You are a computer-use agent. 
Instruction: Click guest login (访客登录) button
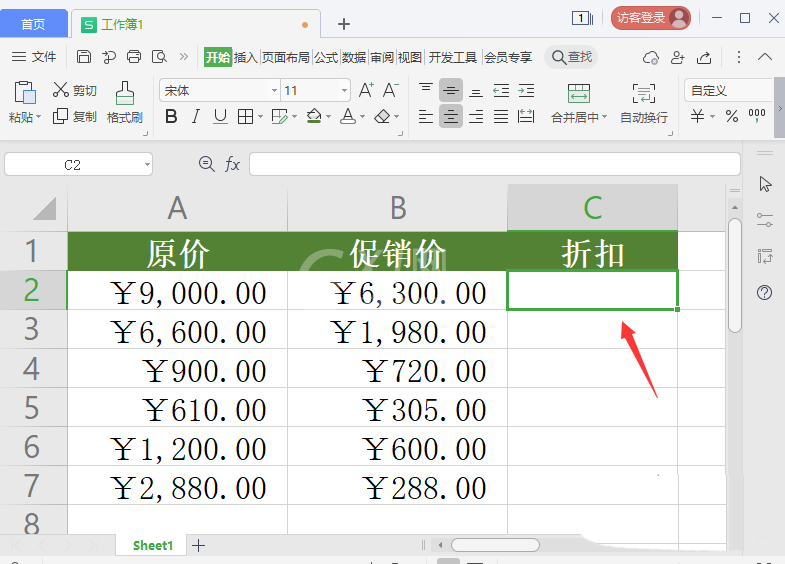point(650,19)
